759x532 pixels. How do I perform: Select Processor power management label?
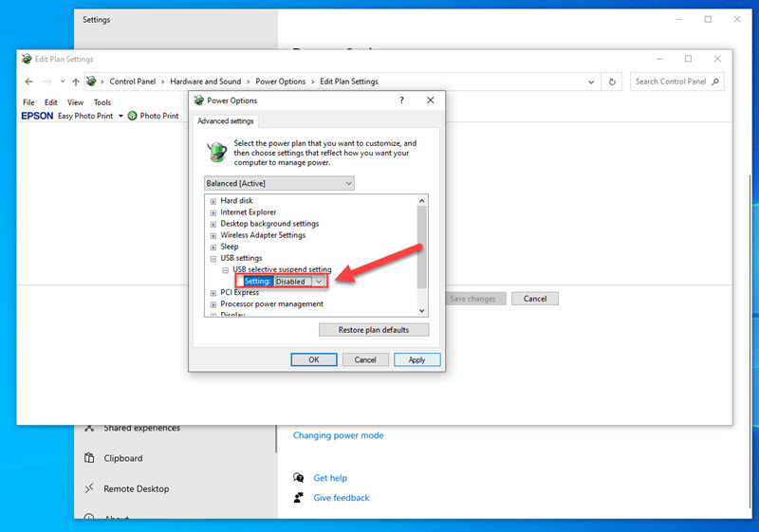tap(271, 304)
